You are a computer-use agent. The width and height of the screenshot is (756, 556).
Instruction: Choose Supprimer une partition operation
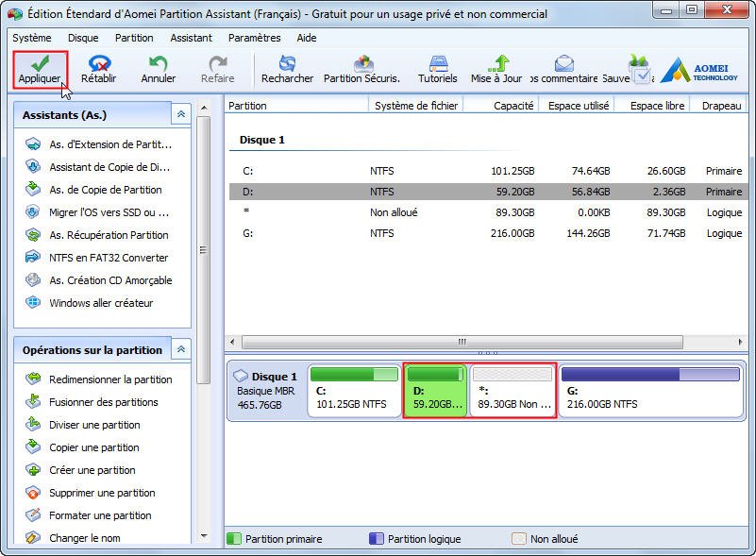click(x=91, y=493)
